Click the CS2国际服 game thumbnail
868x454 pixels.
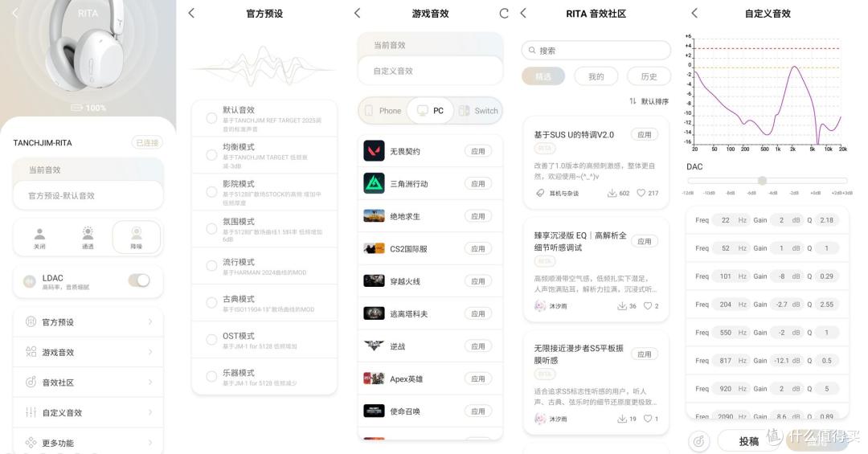pyautogui.click(x=375, y=248)
